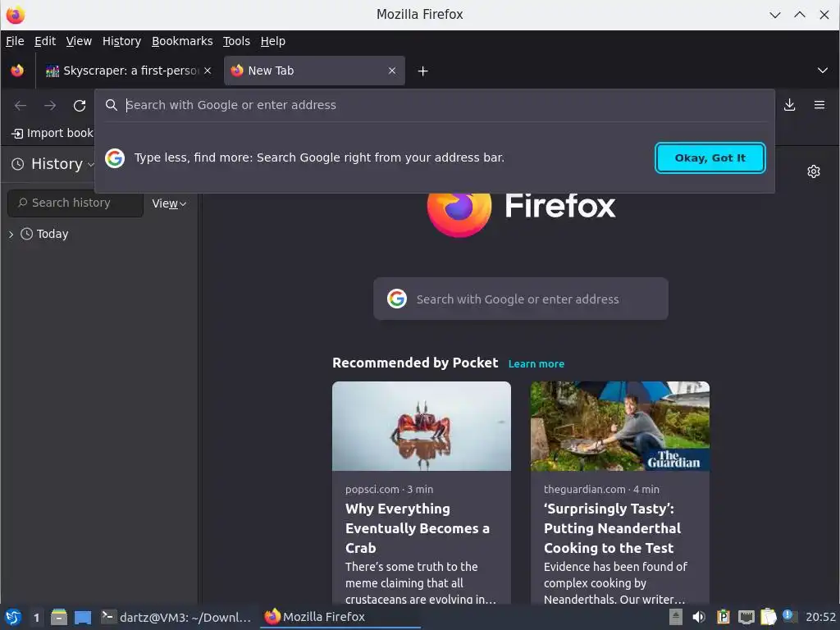Open the Bookmarks menu
Image resolution: width=840 pixels, height=630 pixels.
click(x=182, y=41)
